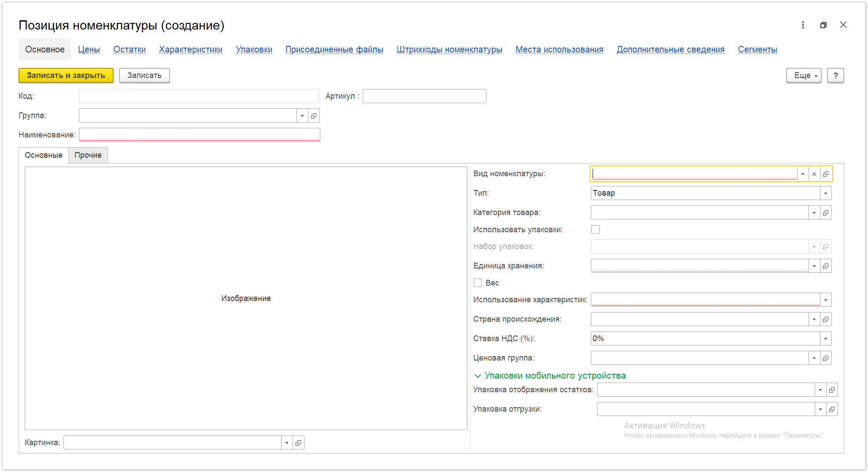The image size is (868, 472).
Task: Expand the Группа dropdown list
Action: tap(302, 116)
